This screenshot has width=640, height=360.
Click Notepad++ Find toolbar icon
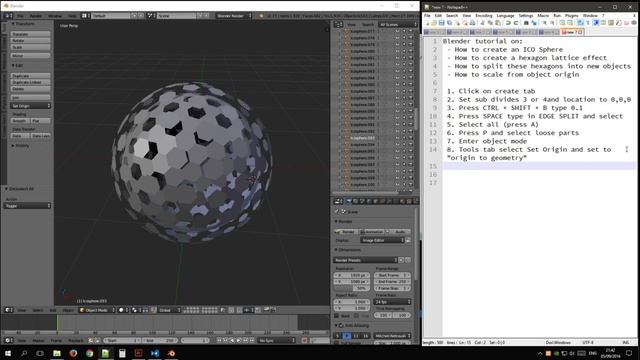pos(526,23)
